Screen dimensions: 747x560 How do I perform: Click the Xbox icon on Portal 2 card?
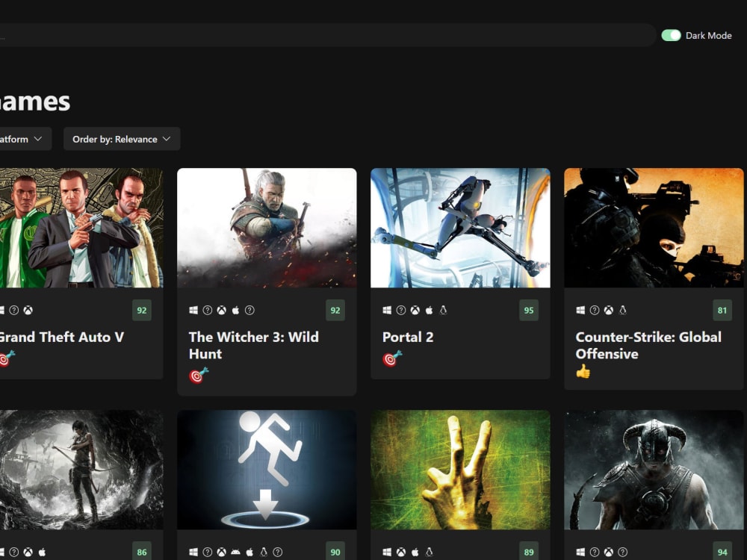tap(415, 311)
